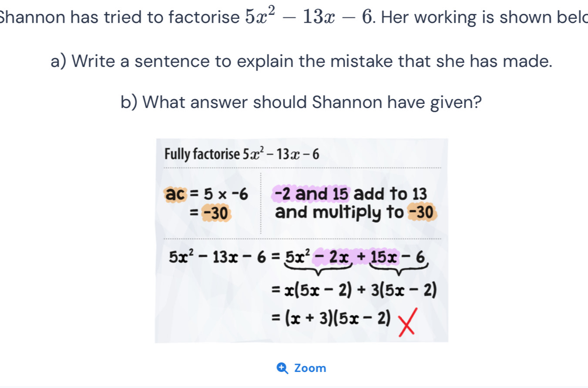Click the magnifying glass Zoom icon
The width and height of the screenshot is (588, 388).
(x=282, y=368)
